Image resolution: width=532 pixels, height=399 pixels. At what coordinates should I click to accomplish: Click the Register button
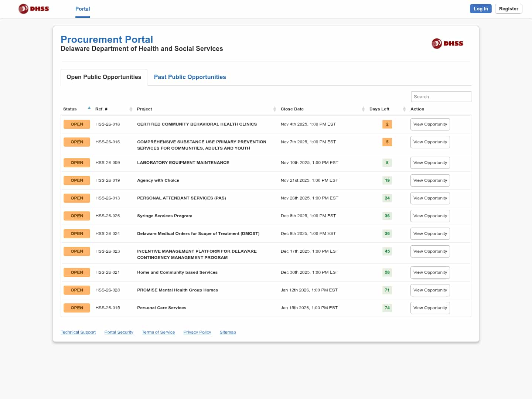508,9
